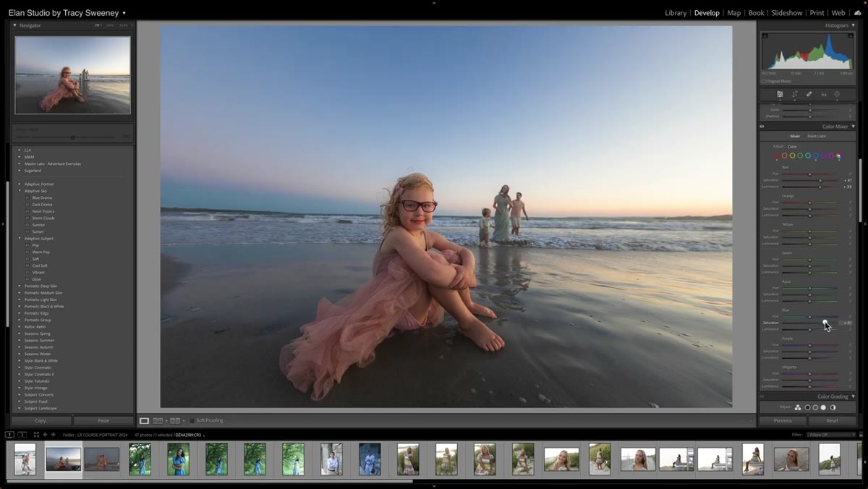868x489 pixels.
Task: Apply the Blue Drama sky preset
Action: point(42,197)
